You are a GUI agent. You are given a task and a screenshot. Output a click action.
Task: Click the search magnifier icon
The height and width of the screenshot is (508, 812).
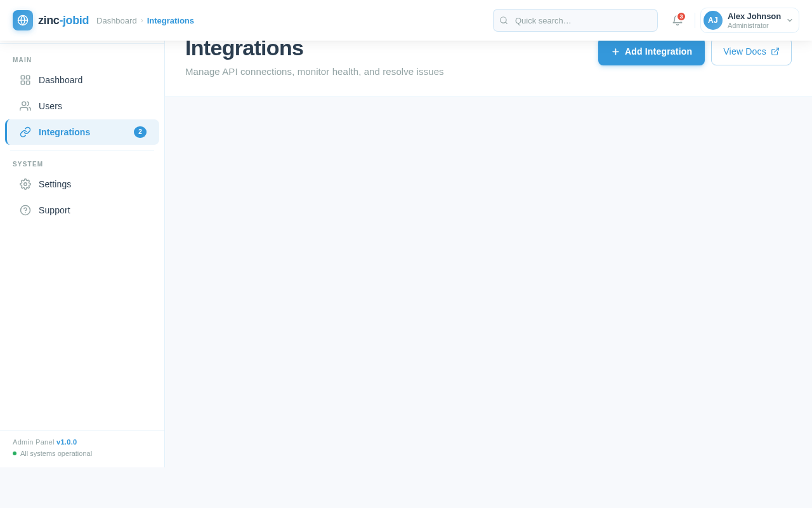click(x=503, y=20)
